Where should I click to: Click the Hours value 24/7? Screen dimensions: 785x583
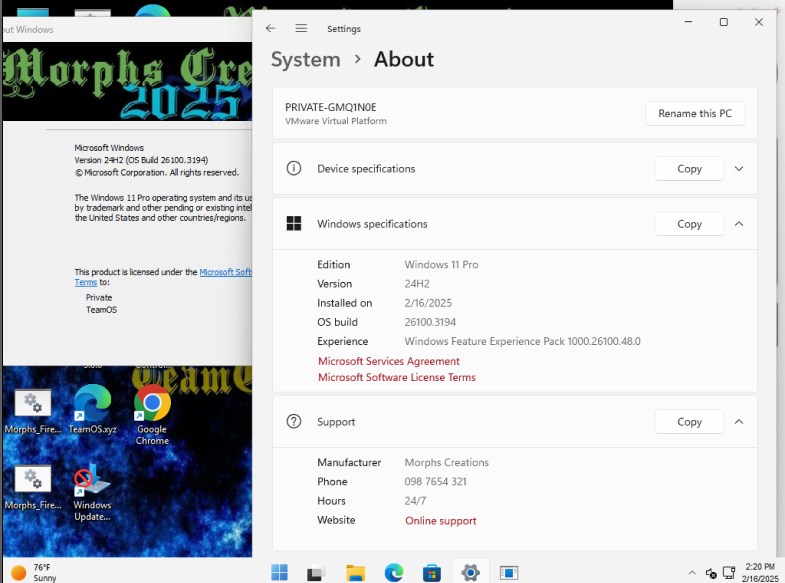415,500
